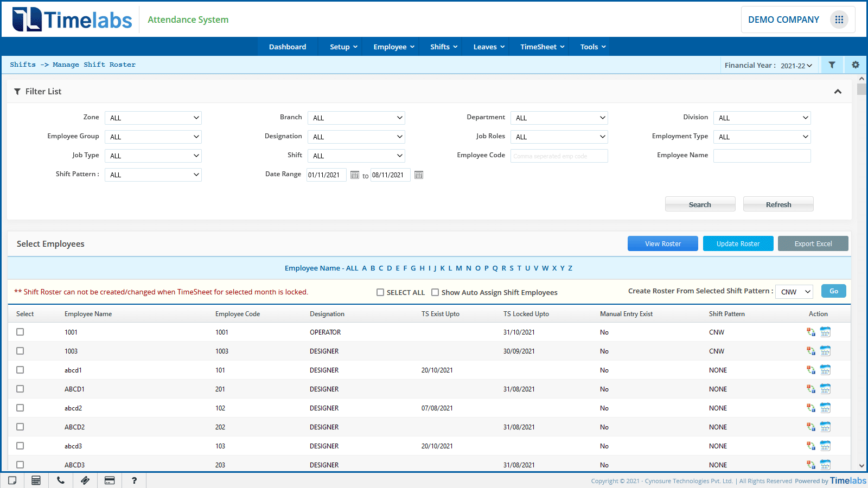Click the Update Roster button
This screenshot has width=868, height=488.
tap(738, 244)
